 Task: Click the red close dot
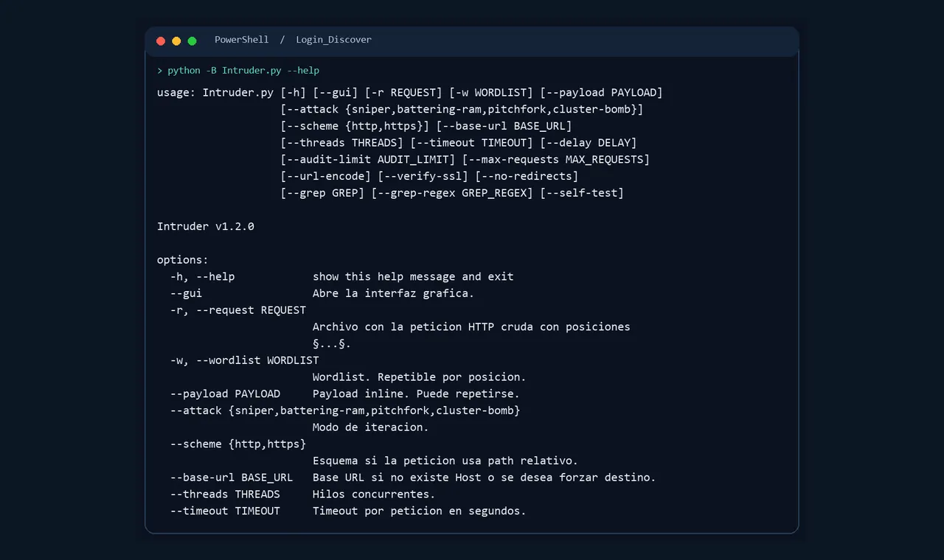161,41
